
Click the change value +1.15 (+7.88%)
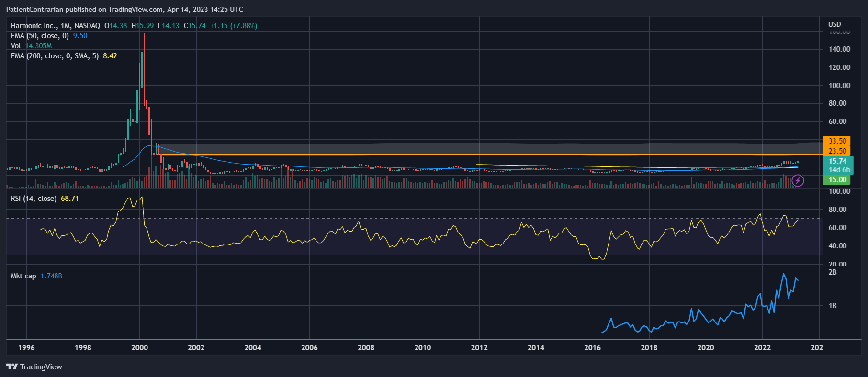[234, 26]
